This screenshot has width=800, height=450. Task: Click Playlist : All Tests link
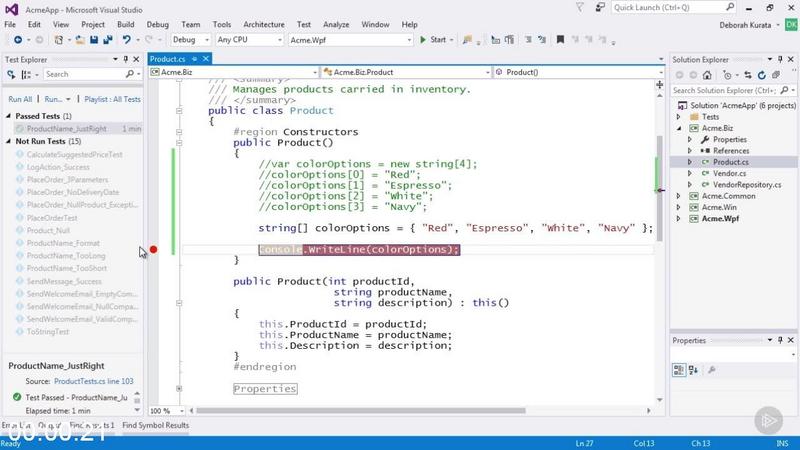point(112,99)
